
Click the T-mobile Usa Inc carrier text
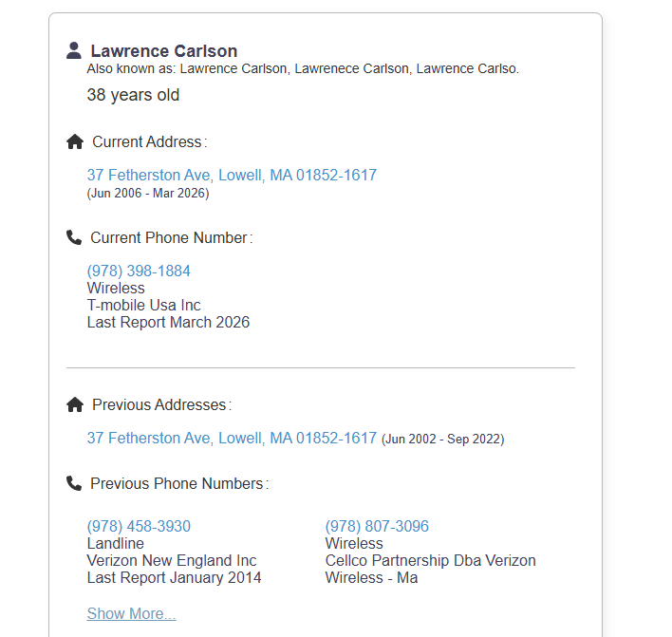click(x=143, y=305)
